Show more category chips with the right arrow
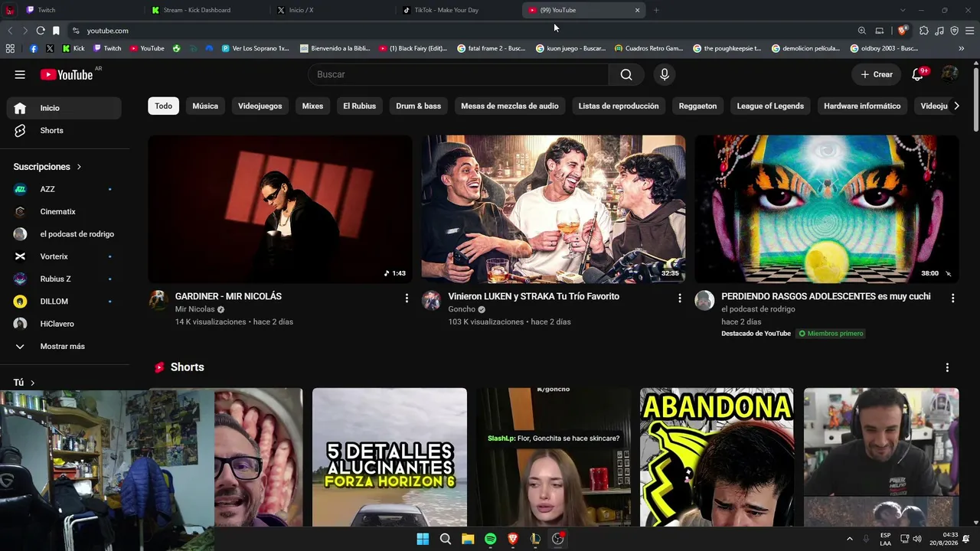This screenshot has height=551, width=980. click(956, 106)
